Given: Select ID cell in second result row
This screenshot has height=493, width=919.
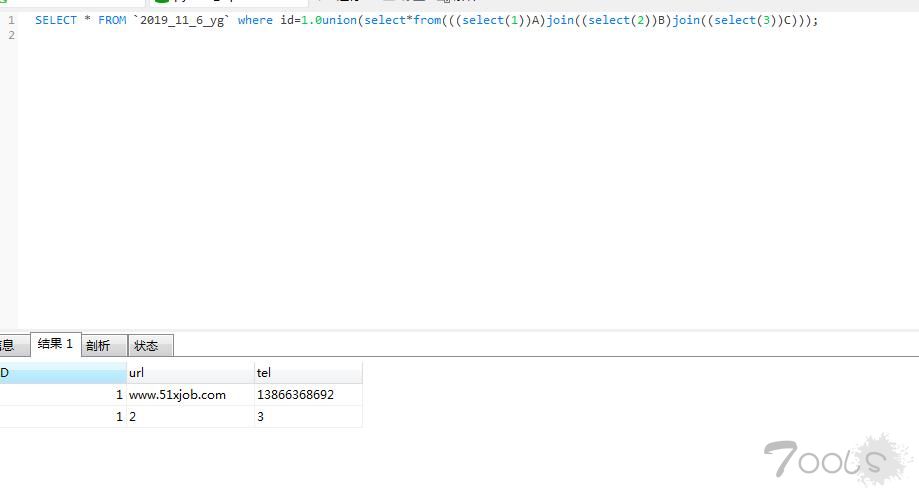Looking at the screenshot, I should (63, 416).
